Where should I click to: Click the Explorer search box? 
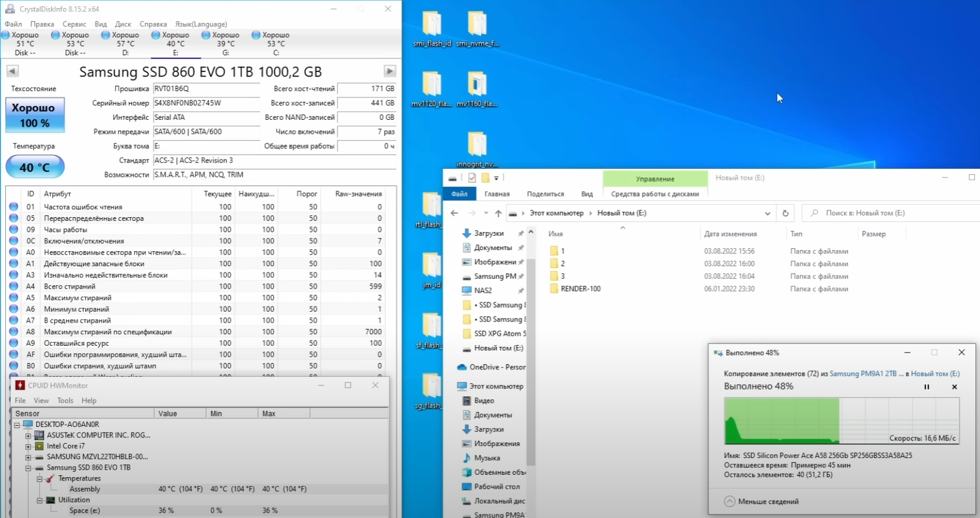[891, 213]
